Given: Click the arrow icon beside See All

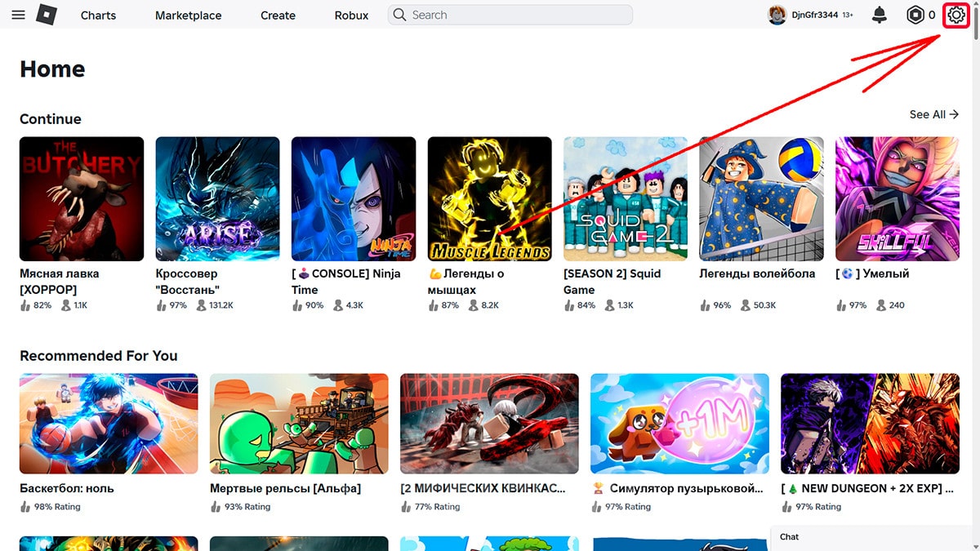Looking at the screenshot, I should pyautogui.click(x=954, y=114).
